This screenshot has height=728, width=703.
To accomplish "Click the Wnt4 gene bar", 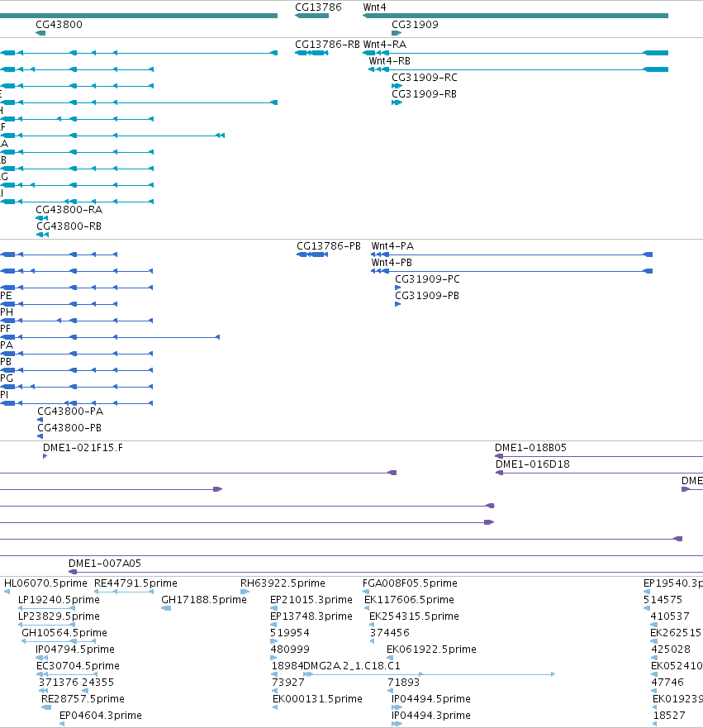I will tap(515, 16).
